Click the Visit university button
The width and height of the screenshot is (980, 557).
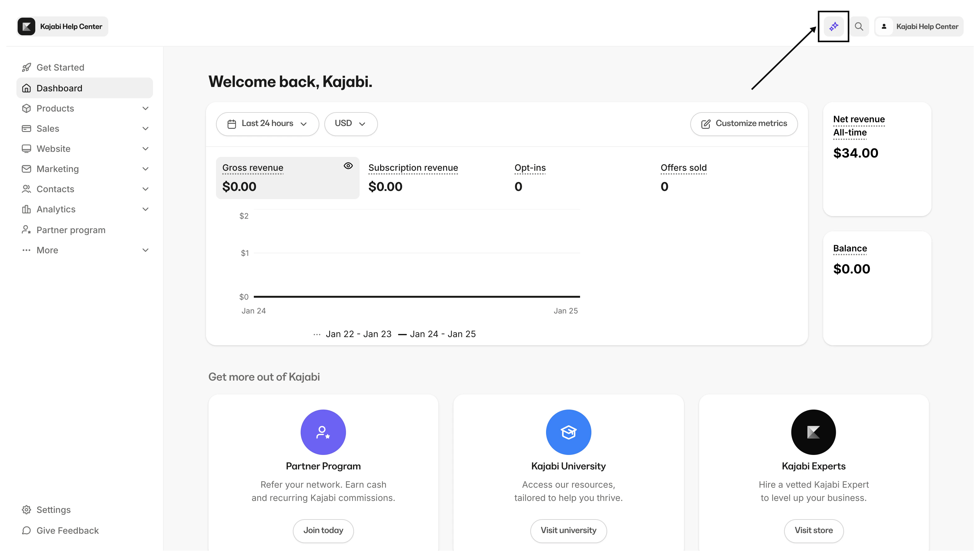tap(568, 530)
